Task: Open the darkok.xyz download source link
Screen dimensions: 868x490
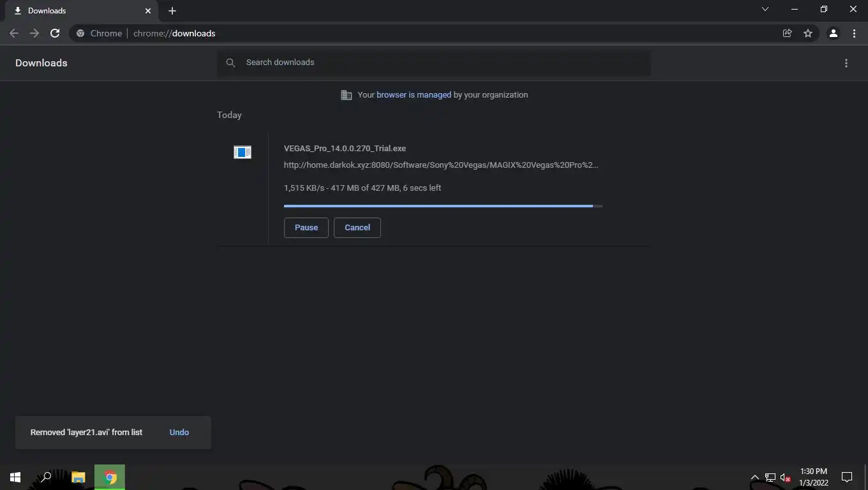Action: 441,165
